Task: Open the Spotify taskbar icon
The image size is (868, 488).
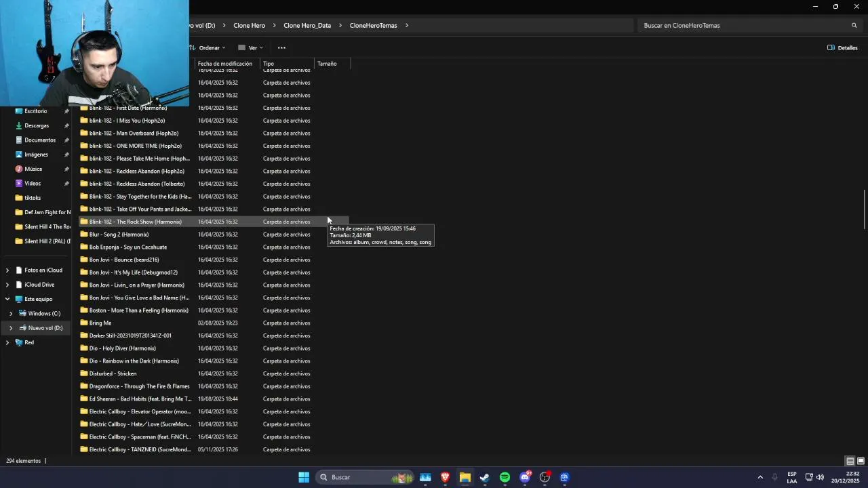Action: pos(505,477)
